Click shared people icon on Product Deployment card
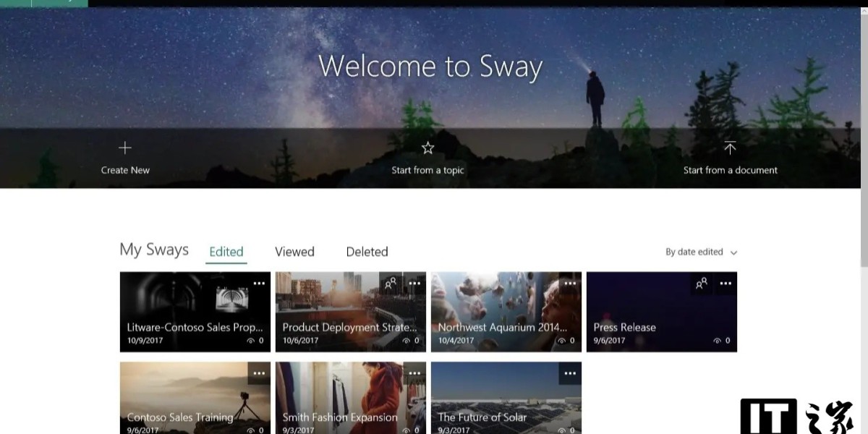This screenshot has height=434, width=868. [391, 284]
